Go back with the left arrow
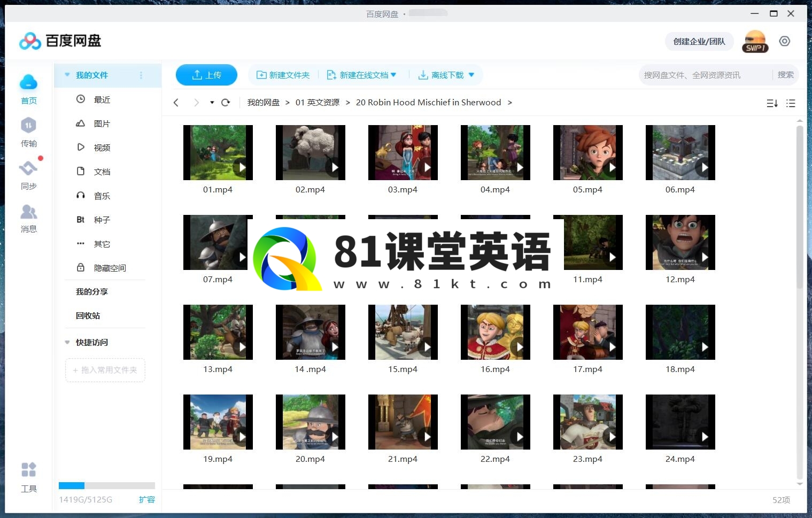Image resolution: width=812 pixels, height=518 pixels. tap(176, 103)
